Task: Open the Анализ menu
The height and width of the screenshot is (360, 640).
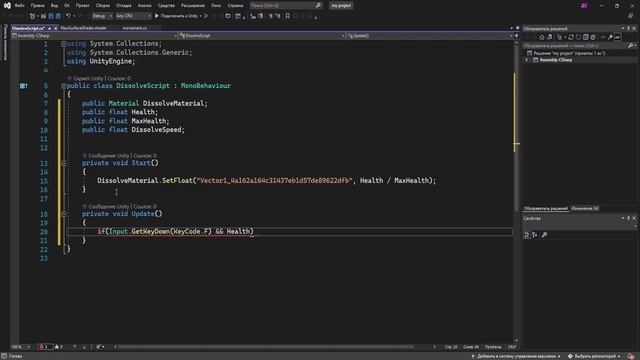Action: tap(144, 6)
